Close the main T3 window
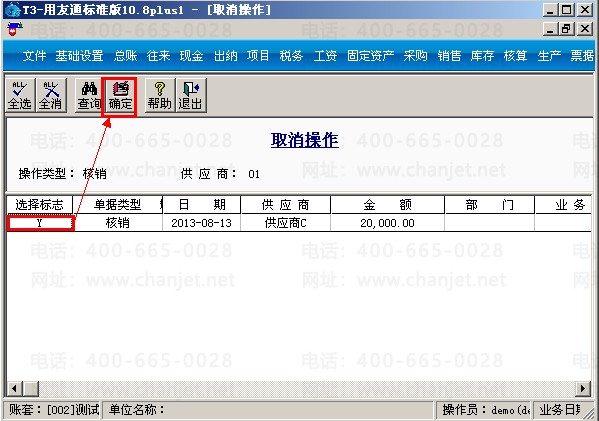Viewport: 599px width, 421px height. coord(585,10)
